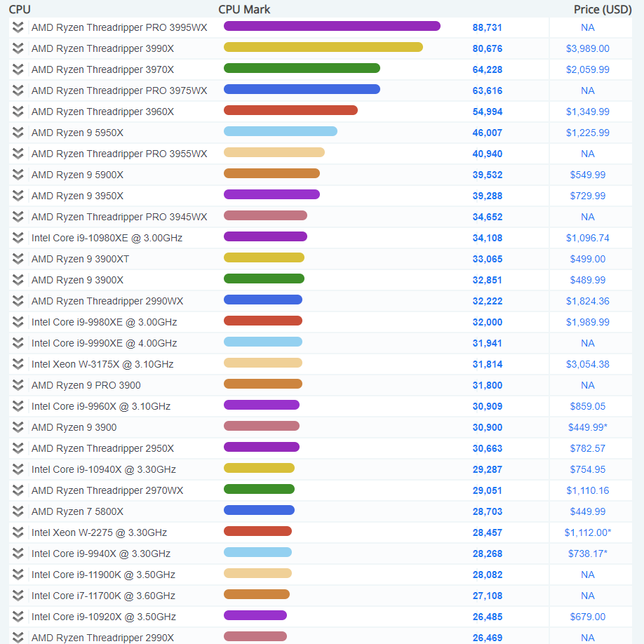Click the chevron icon beside Intel Core i9-10940X
This screenshot has height=644, width=644.
tap(18, 469)
